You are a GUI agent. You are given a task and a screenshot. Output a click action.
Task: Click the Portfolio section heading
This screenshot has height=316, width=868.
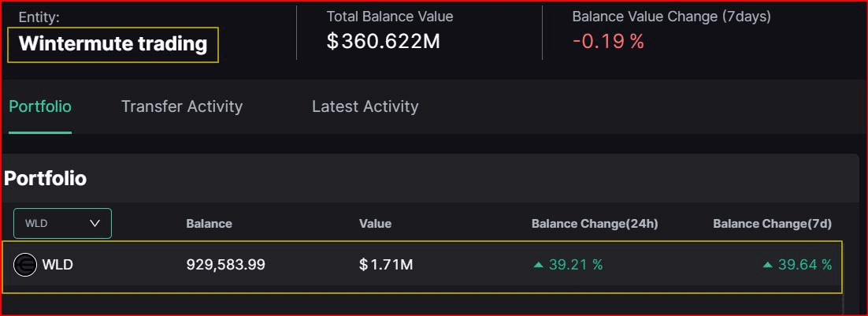pos(46,179)
